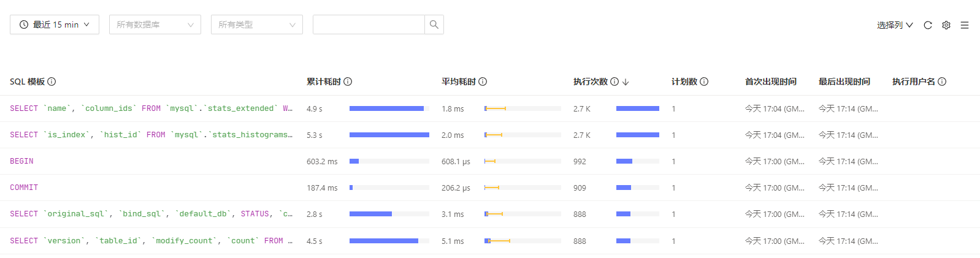Viewport: 980px width, 258px height.
Task: Click the refresh icon in the toolbar
Action: point(928,25)
